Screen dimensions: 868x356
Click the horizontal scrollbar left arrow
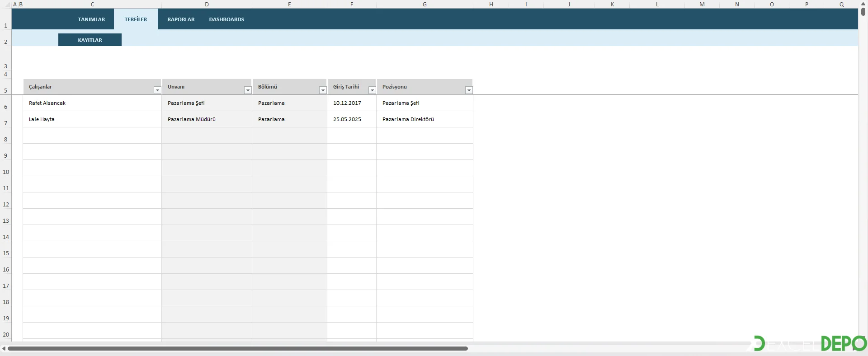(x=4, y=348)
